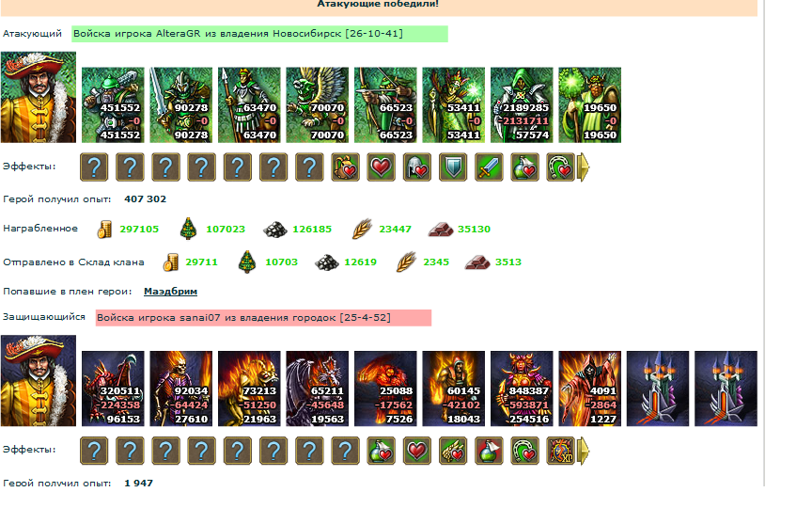
Task: Click the last defender tower fortification thumbnail
Action: click(x=726, y=389)
